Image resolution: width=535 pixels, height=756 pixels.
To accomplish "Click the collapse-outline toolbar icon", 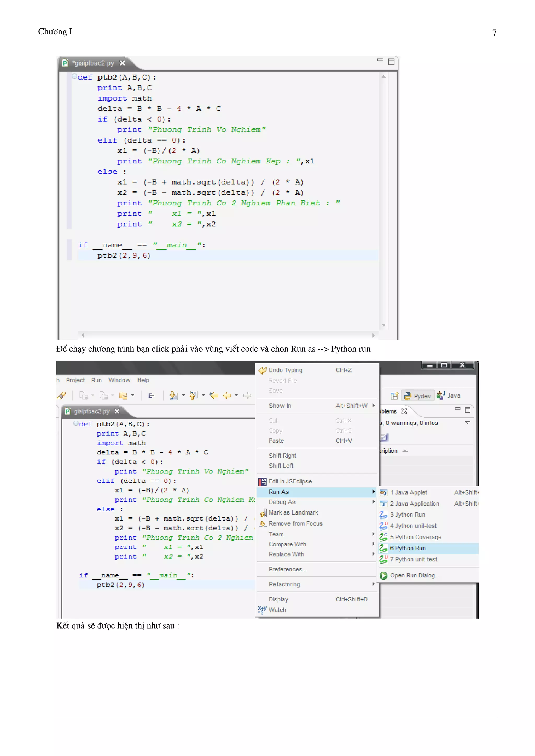I will (x=152, y=395).
